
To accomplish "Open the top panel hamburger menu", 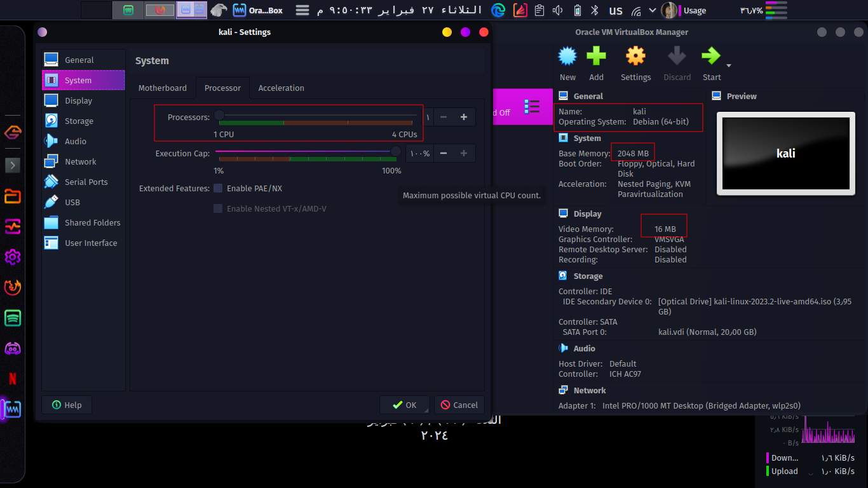I will 302,10.
